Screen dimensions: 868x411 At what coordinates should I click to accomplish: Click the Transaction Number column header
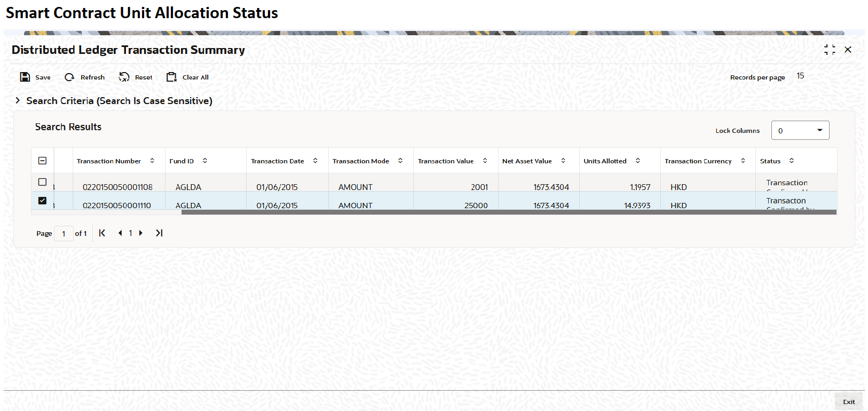[x=109, y=161]
